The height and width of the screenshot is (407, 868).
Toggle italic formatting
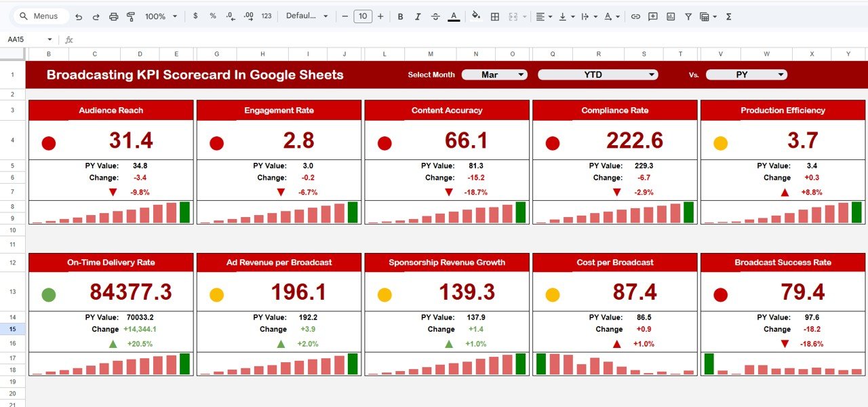[x=418, y=16]
